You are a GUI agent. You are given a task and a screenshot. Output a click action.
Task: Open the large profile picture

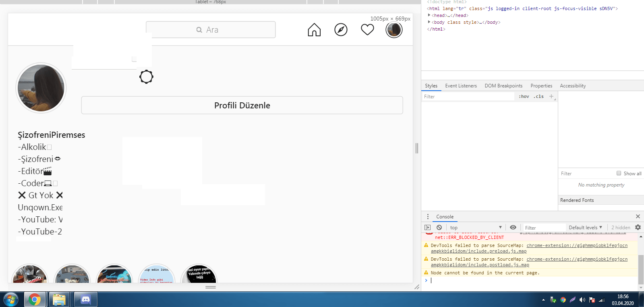coord(41,88)
